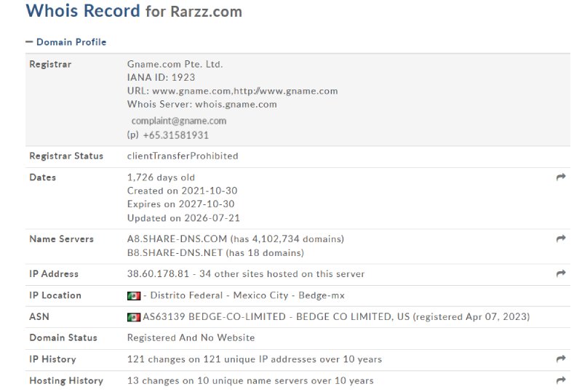Click the IP Location row label
The height and width of the screenshot is (392, 582).
pos(55,295)
